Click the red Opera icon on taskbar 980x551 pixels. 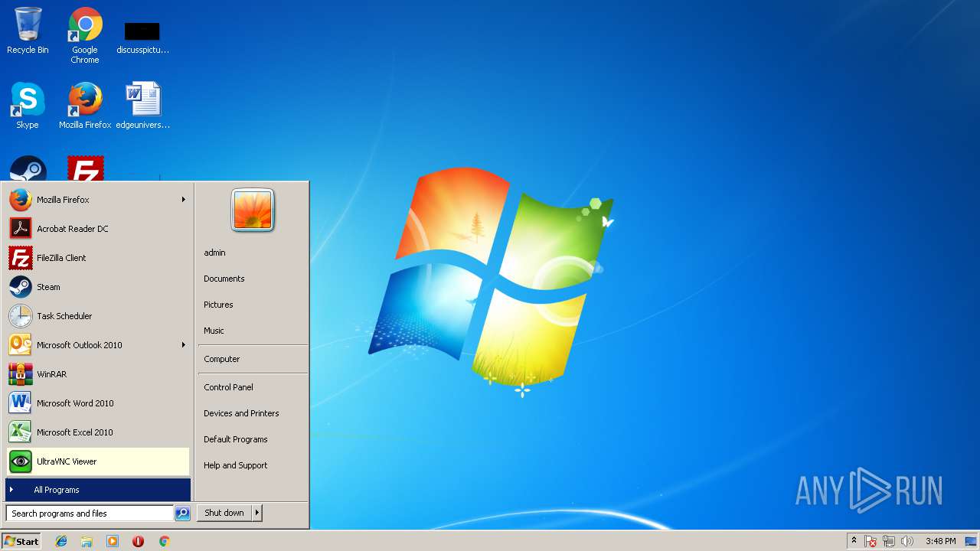tap(138, 541)
